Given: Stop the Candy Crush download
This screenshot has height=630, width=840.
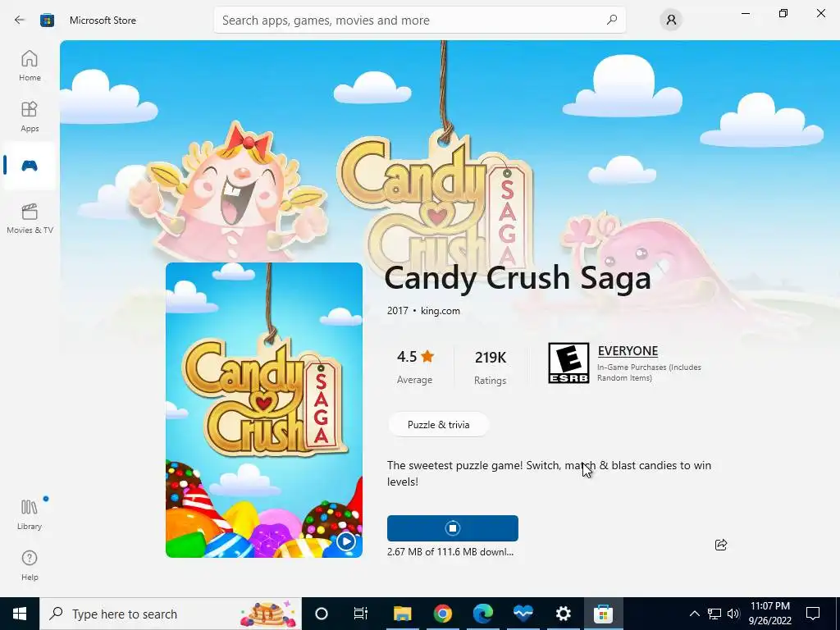Looking at the screenshot, I should (453, 528).
